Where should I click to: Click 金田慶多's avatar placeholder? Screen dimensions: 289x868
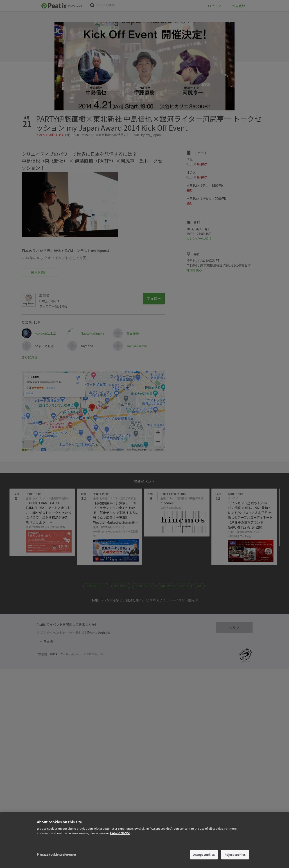[118, 333]
